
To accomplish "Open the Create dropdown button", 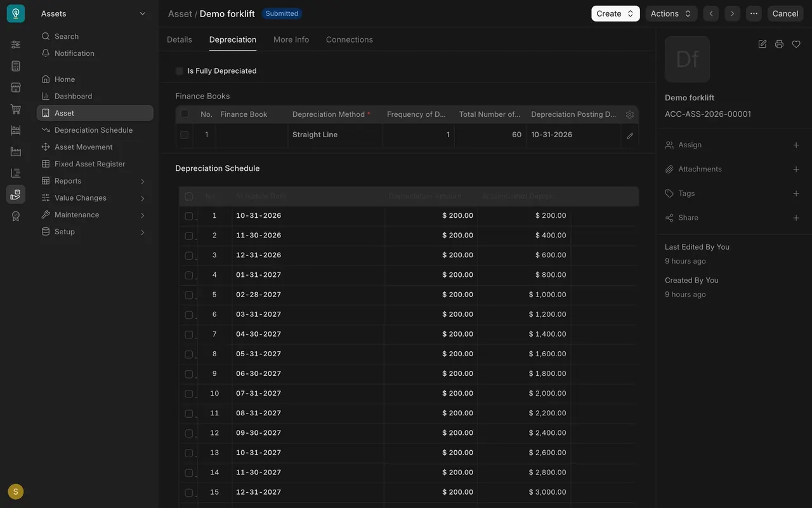I will [615, 13].
